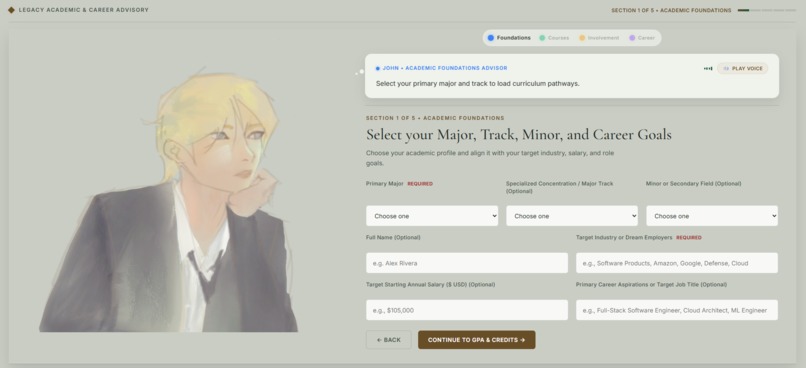The width and height of the screenshot is (806, 368).
Task: Open the Minor or Secondary Field dropdown
Action: [712, 216]
